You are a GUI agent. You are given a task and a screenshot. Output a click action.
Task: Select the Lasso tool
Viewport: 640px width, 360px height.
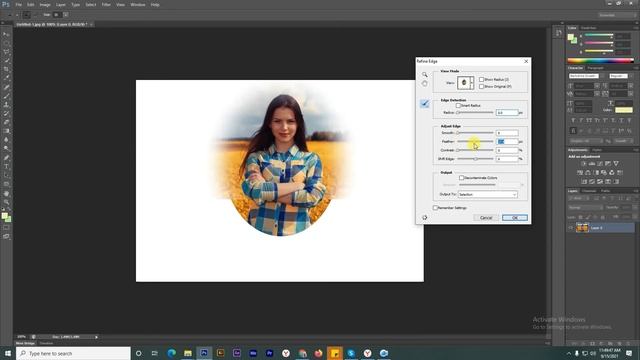(7, 52)
